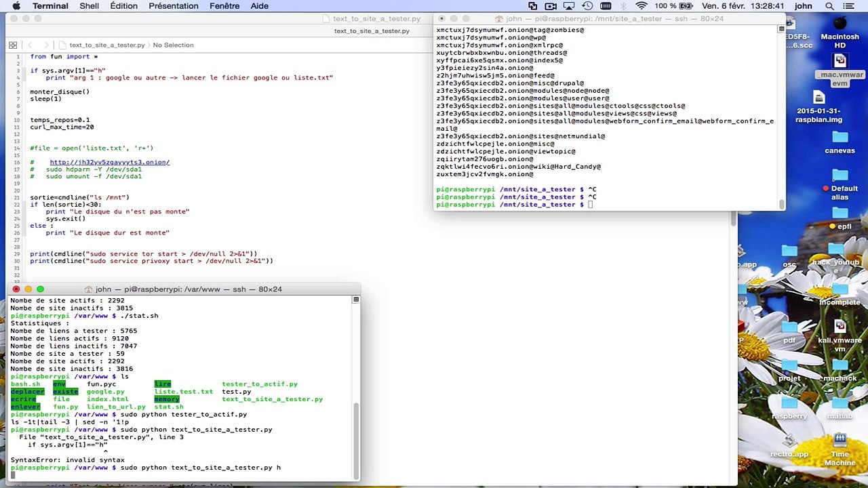The width and height of the screenshot is (868, 488).
Task: Open the Fenêtre menu
Action: point(224,6)
